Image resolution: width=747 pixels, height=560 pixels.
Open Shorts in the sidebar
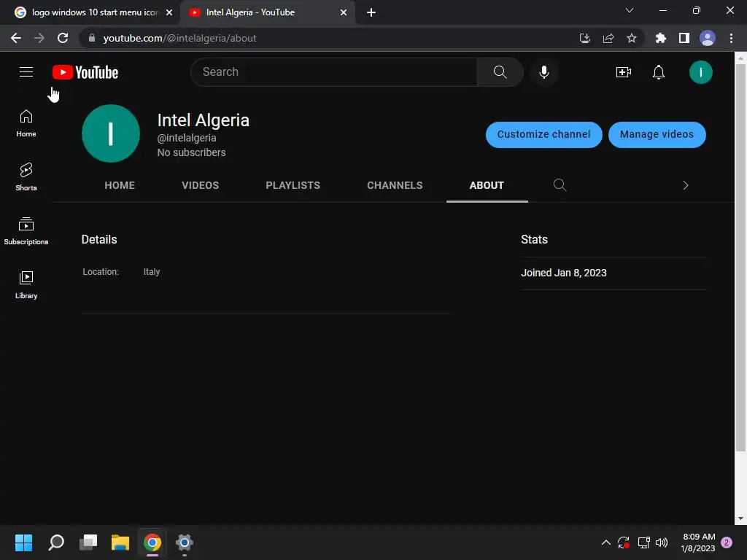point(26,177)
